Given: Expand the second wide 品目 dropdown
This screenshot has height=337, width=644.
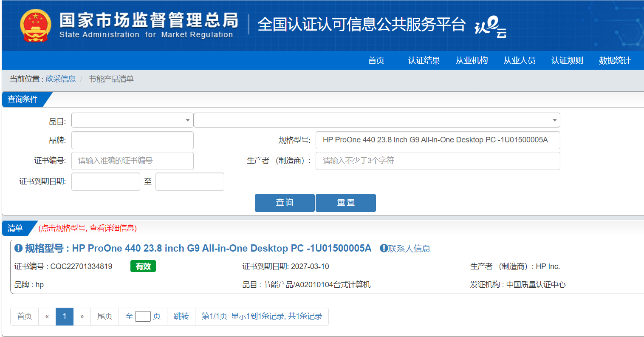Looking at the screenshot, I should tap(377, 120).
